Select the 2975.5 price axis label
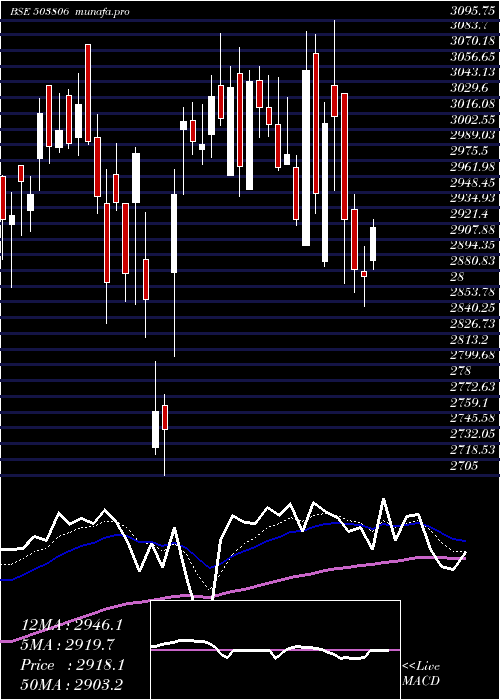 (x=470, y=151)
